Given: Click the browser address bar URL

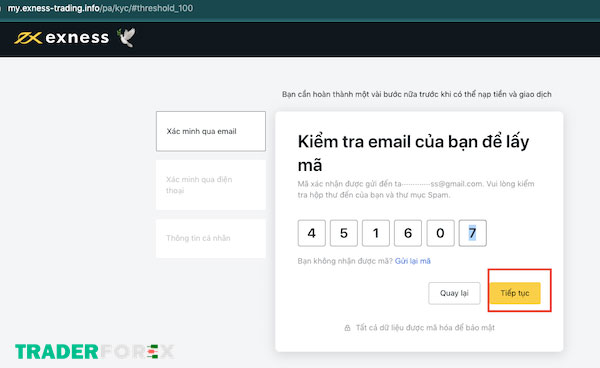Looking at the screenshot, I should (x=100, y=8).
